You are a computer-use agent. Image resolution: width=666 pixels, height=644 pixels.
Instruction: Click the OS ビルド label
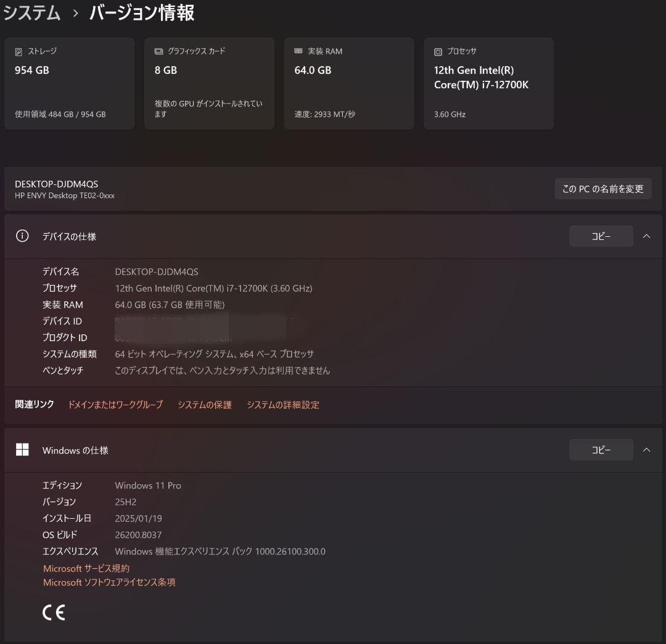pyautogui.click(x=60, y=535)
